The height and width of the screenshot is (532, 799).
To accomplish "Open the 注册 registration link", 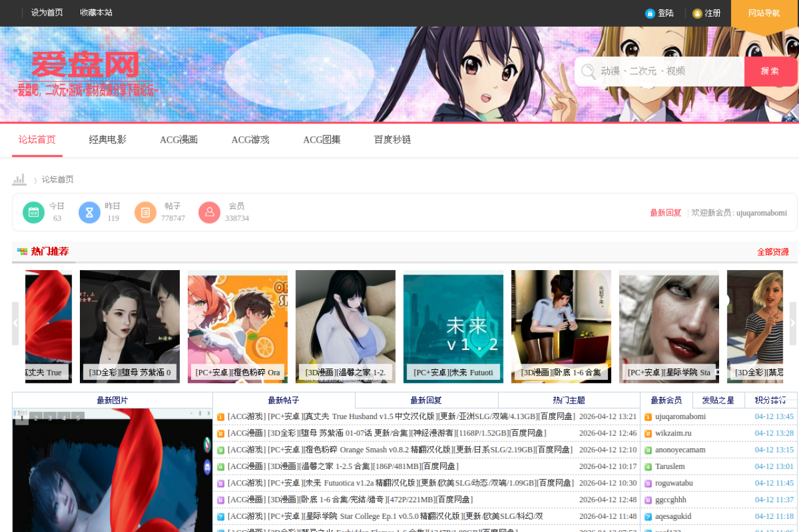I will 713,13.
